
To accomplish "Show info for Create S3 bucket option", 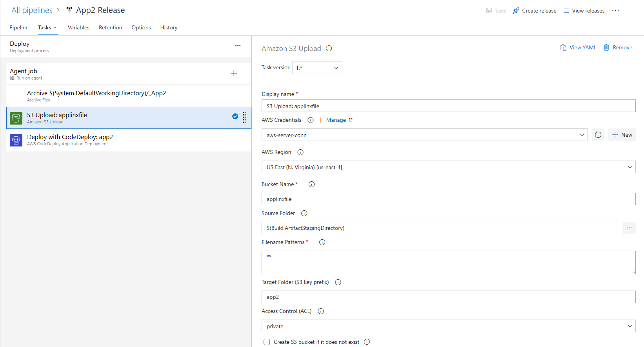I will click(x=367, y=342).
